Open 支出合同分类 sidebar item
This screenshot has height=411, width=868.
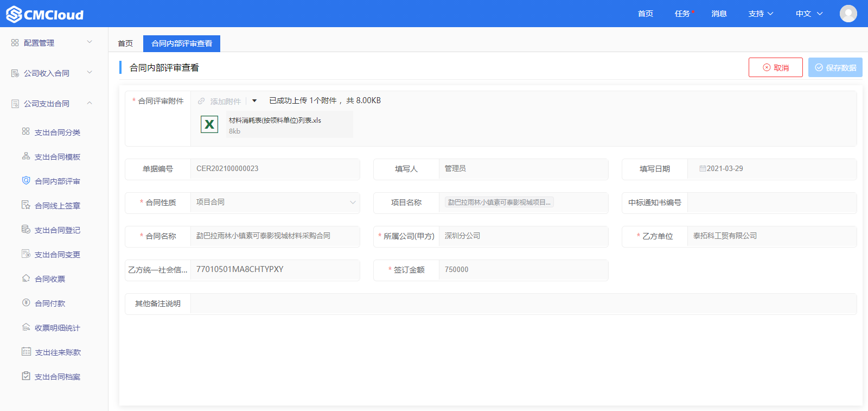point(58,132)
